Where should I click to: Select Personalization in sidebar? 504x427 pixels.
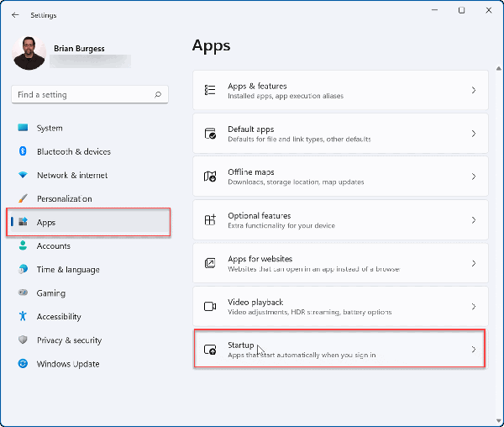(x=65, y=198)
